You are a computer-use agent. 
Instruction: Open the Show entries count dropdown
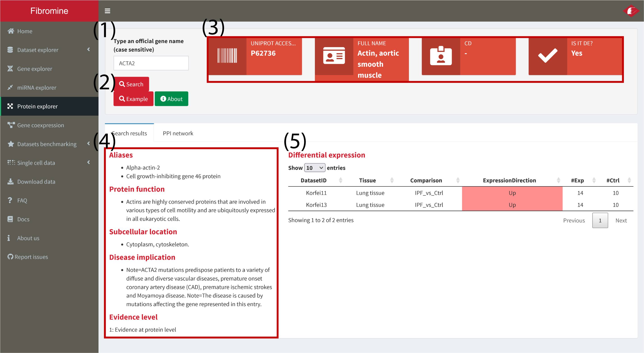(x=314, y=168)
